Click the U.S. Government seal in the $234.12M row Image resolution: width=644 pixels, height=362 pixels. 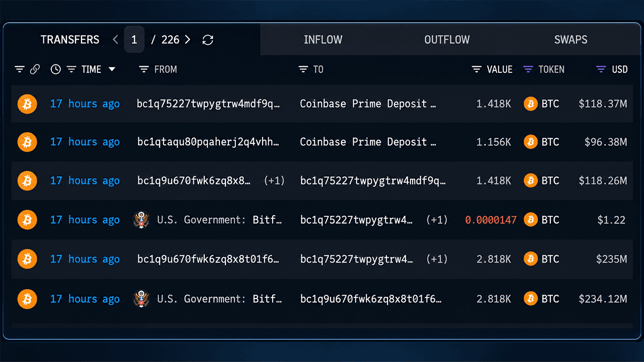141,299
